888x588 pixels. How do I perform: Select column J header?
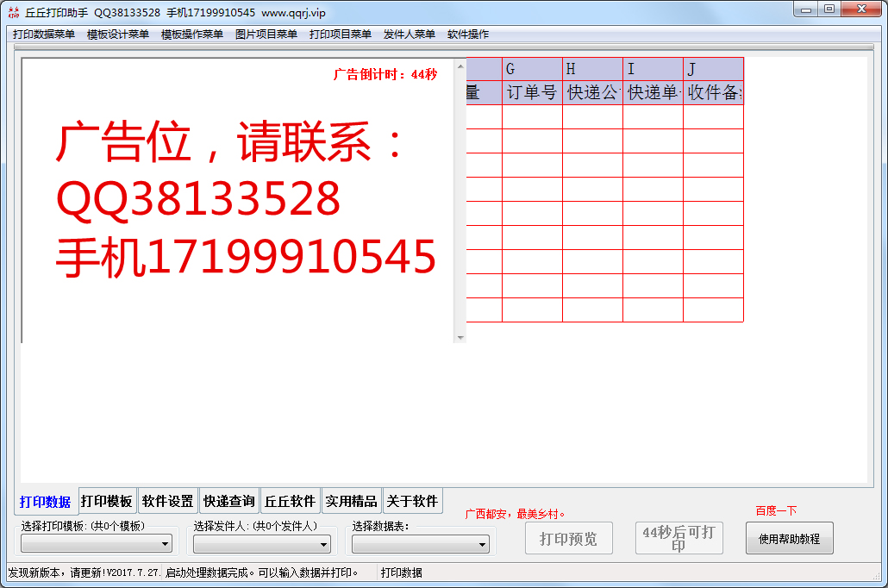(714, 69)
